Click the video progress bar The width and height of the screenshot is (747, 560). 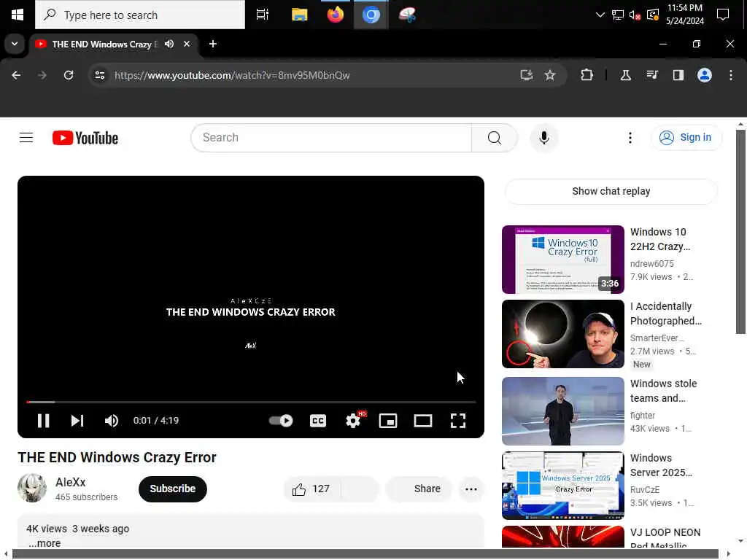251,402
